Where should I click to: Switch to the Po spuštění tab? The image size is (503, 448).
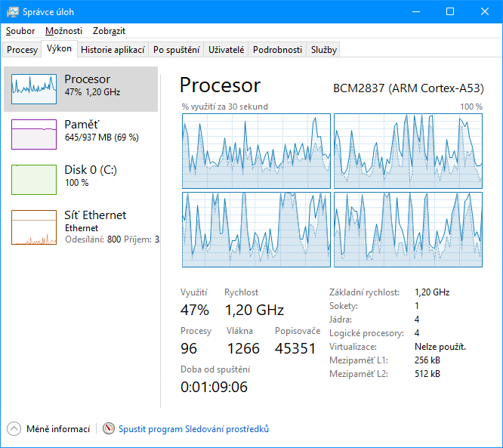click(x=176, y=50)
